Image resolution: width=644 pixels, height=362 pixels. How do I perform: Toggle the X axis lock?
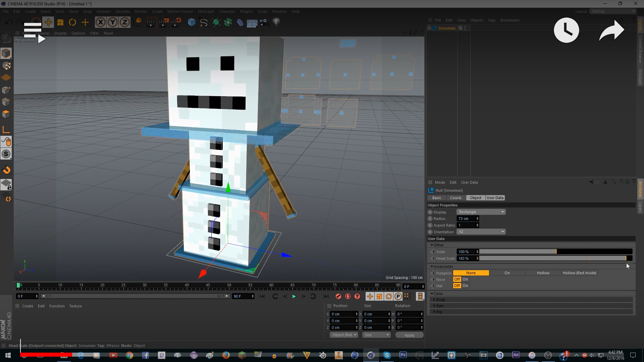[101, 22]
